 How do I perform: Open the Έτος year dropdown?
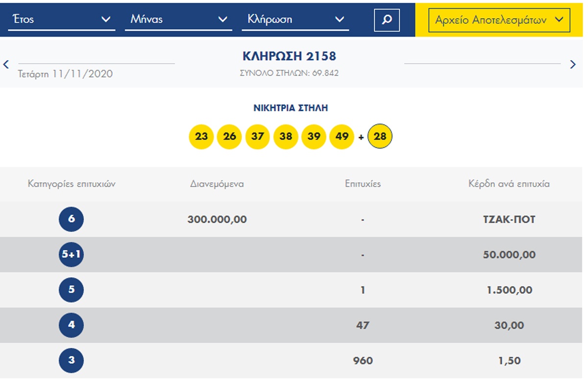[62, 20]
